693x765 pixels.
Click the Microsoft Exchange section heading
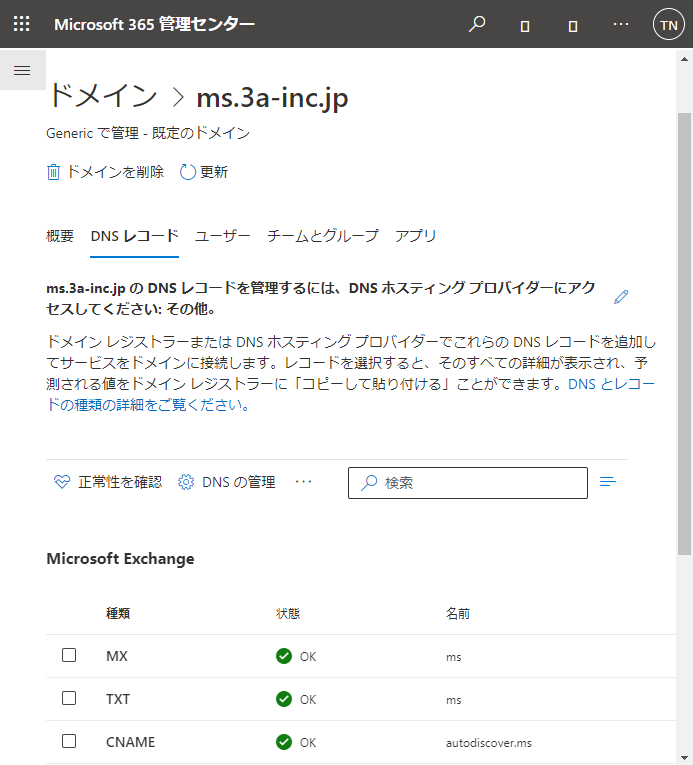click(x=121, y=559)
